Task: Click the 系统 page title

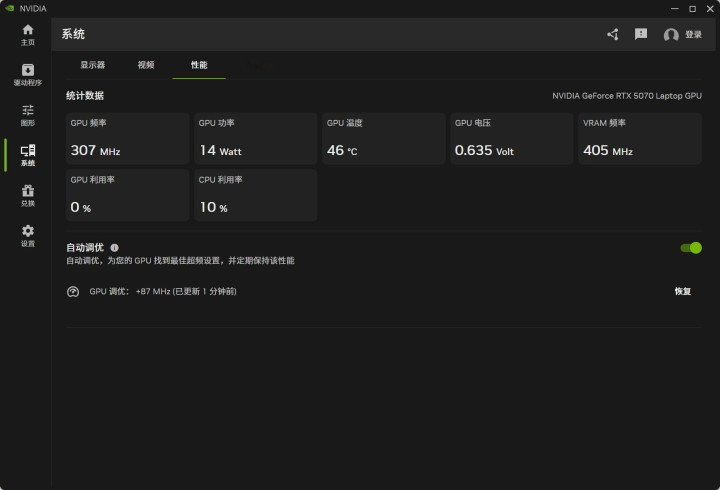Action: point(73,34)
